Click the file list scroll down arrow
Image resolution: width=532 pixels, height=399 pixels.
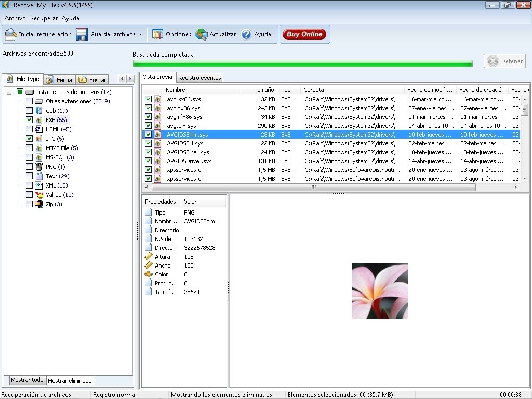525,179
